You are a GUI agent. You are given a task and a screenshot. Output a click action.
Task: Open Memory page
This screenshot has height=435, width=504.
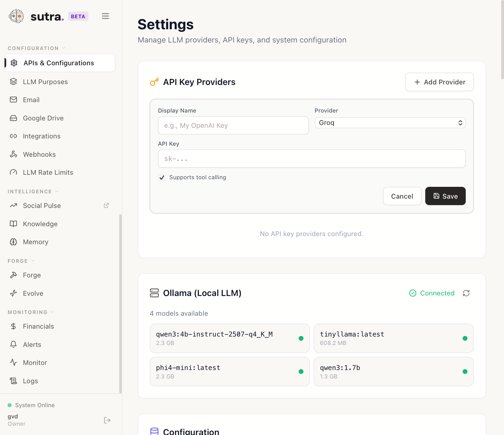pyautogui.click(x=60, y=242)
